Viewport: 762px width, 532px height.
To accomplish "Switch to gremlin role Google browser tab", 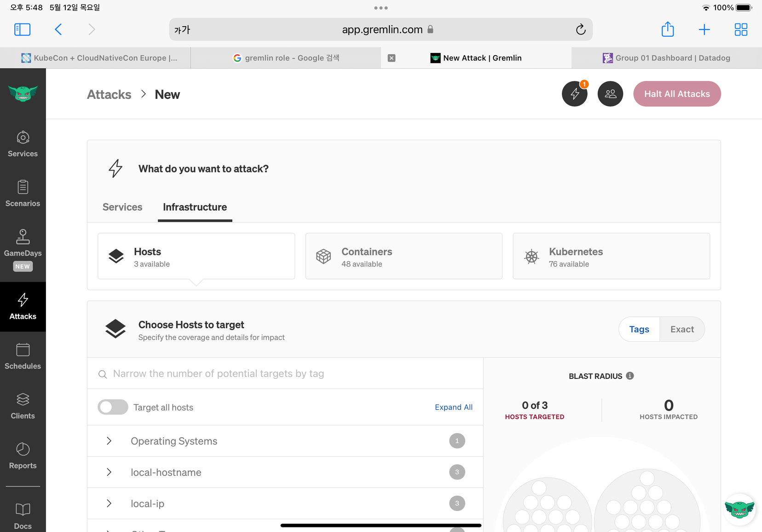I will click(x=286, y=58).
